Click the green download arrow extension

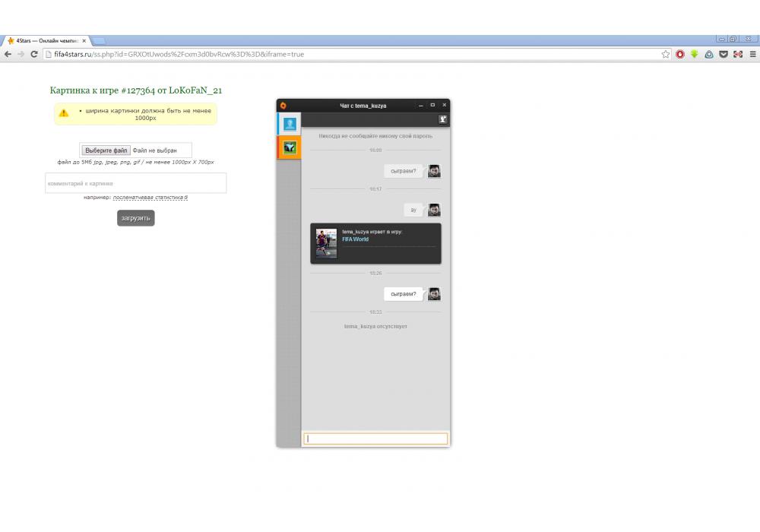(694, 54)
